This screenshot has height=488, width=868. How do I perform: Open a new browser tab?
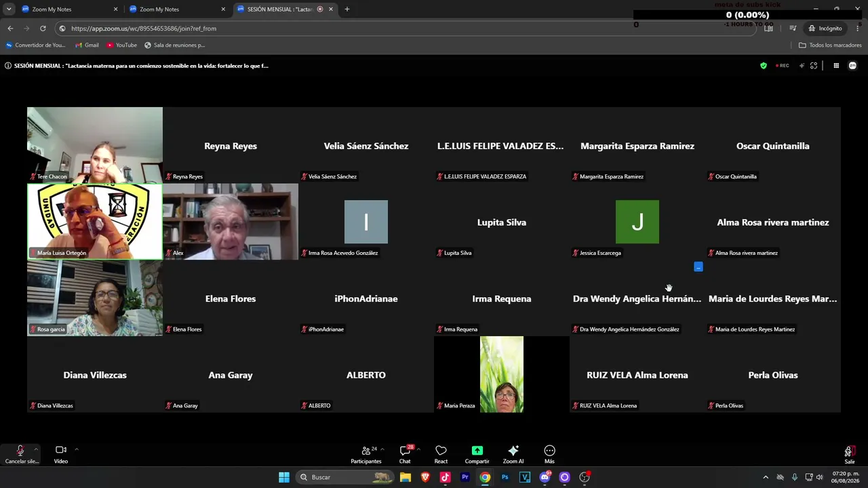click(x=347, y=9)
